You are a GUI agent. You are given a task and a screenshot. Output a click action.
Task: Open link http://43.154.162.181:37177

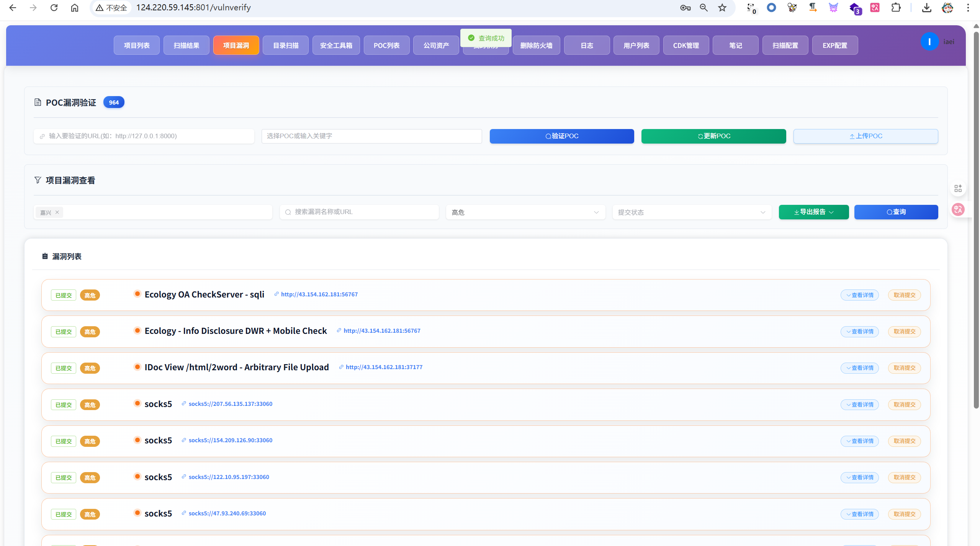point(384,367)
